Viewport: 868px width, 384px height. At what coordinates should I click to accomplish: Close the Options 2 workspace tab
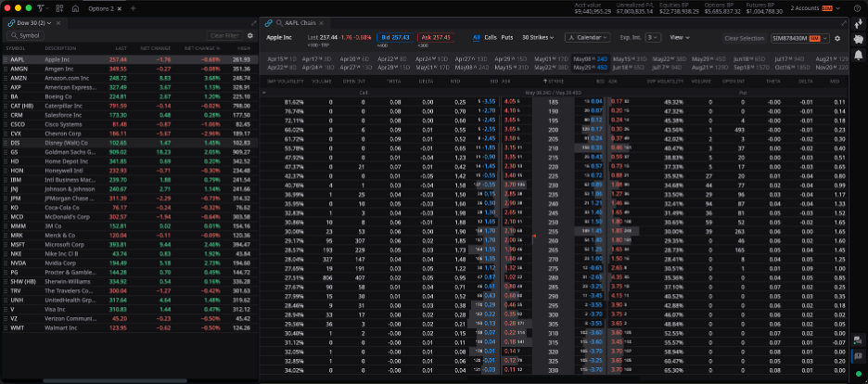(120, 9)
